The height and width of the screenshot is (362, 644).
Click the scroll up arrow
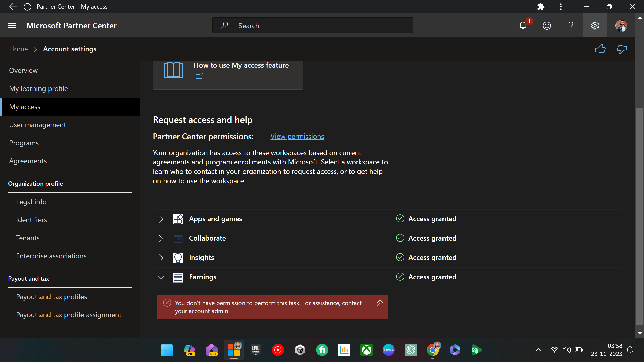click(x=639, y=18)
